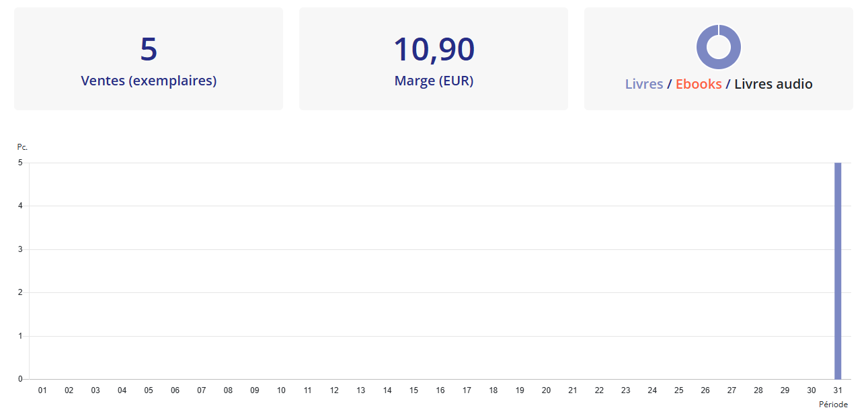Screen dimensions: 868x420
Task: Click day 10 on the period axis
Action: 281,390
